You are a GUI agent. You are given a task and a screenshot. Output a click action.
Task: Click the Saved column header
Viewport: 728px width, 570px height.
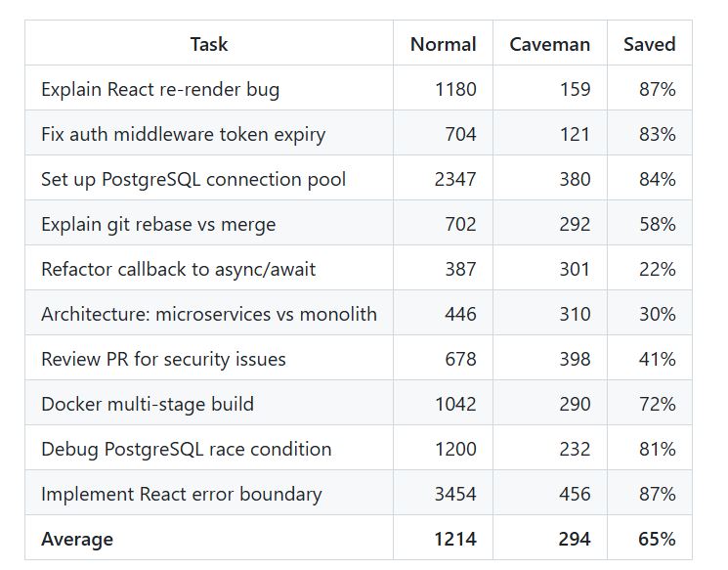(x=650, y=44)
